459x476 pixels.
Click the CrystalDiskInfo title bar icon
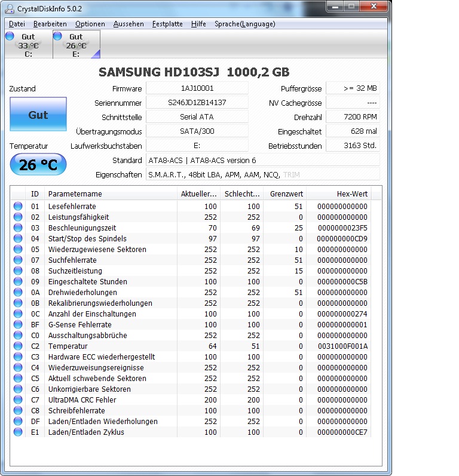(10, 9)
